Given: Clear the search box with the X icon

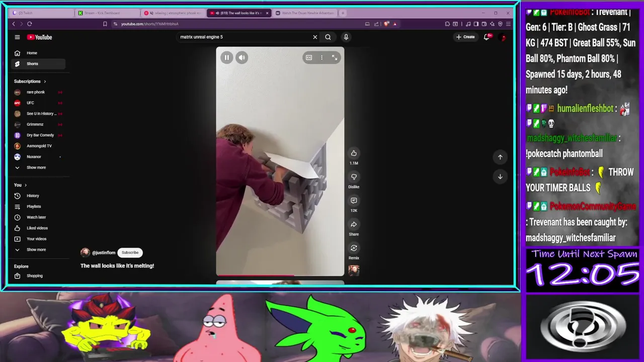Looking at the screenshot, I should click(x=315, y=37).
